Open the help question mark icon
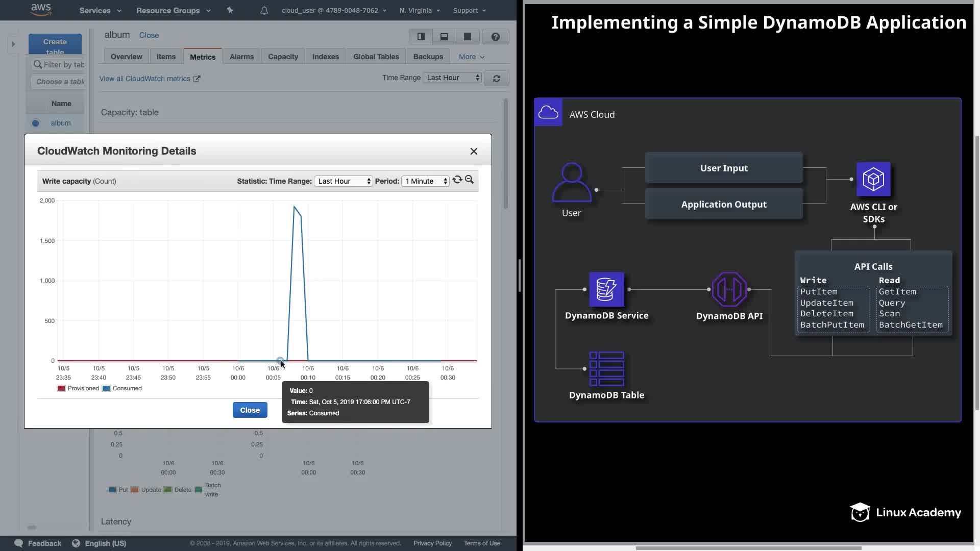 click(x=495, y=36)
